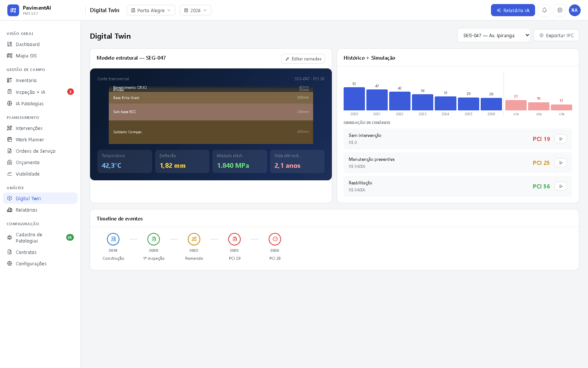Click the IA Patologias brain icon
Image resolution: width=588 pixels, height=368 pixels.
(x=10, y=103)
